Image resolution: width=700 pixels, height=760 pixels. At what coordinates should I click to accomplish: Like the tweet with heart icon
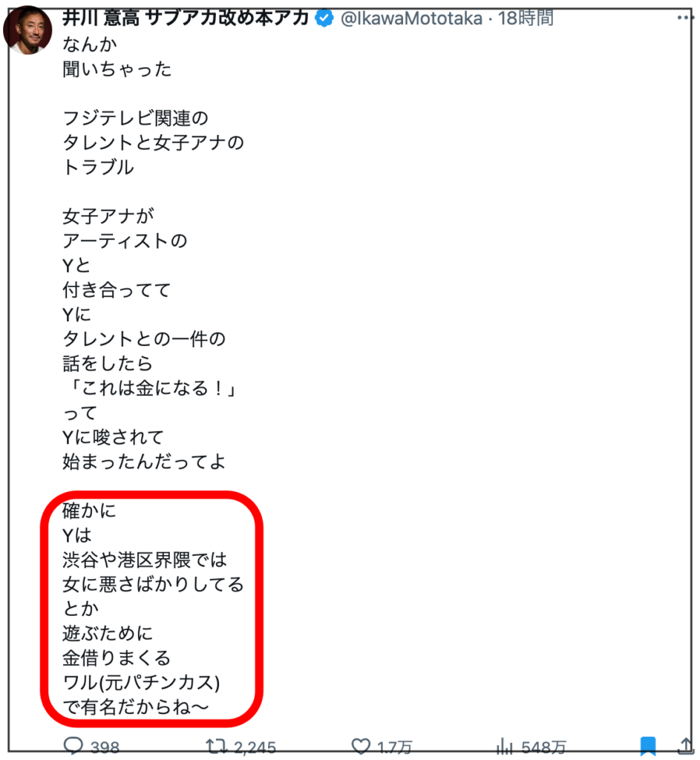[362, 746]
